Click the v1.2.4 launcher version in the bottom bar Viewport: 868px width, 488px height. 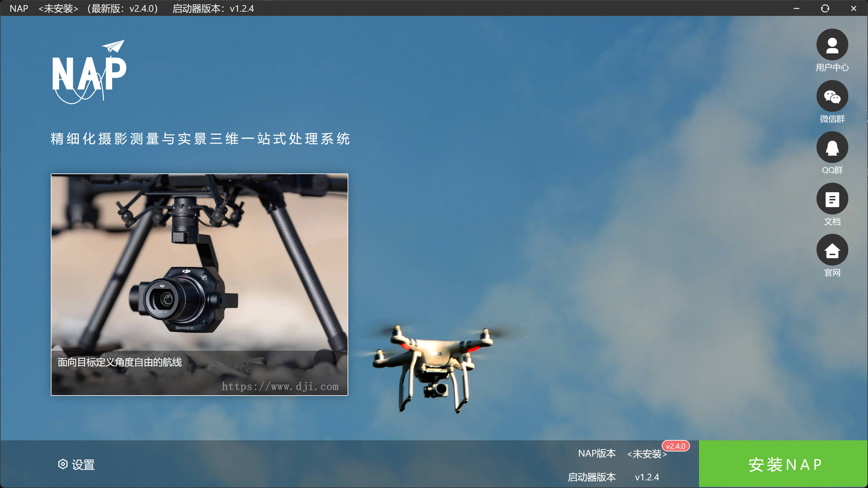coord(647,477)
